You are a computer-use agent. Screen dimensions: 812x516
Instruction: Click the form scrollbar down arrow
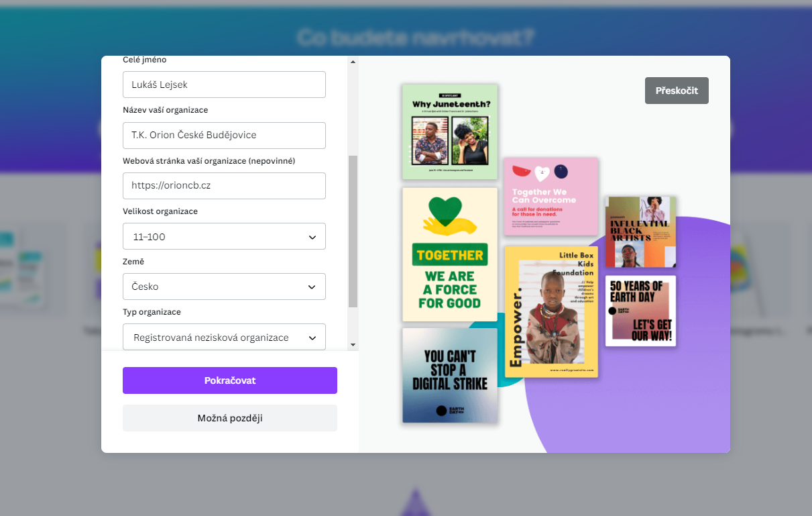(x=353, y=345)
